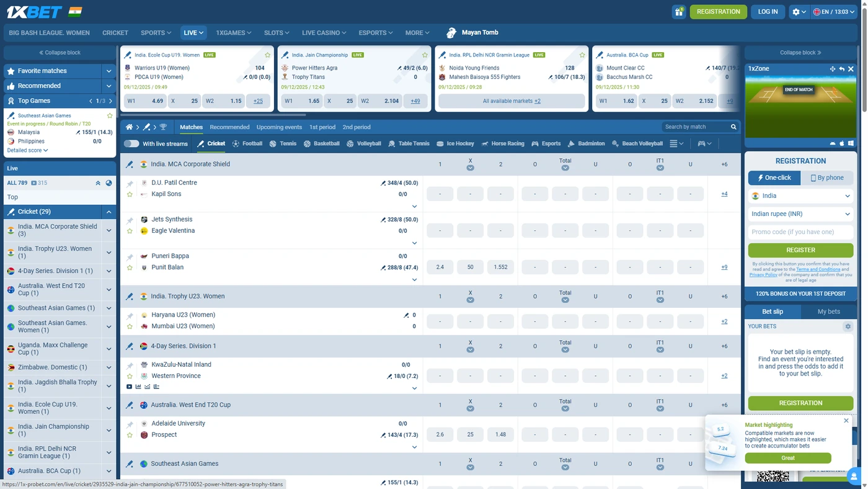Click the home icon in the breadcrumb bar
This screenshot has height=489, width=868.
coord(129,127)
